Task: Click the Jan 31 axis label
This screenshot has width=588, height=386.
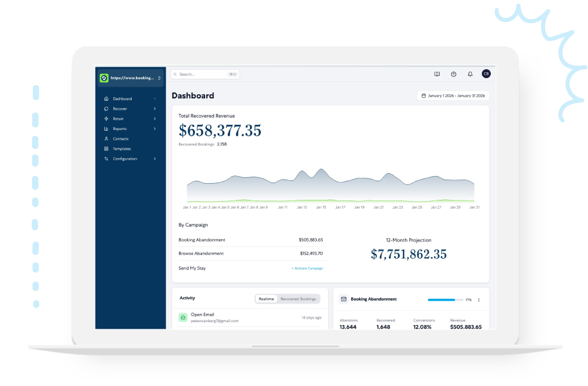Action: tap(474, 208)
